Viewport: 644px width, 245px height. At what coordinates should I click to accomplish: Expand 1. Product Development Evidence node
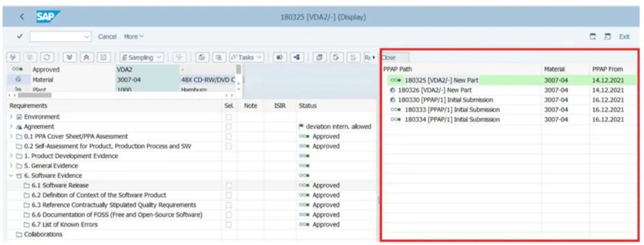tap(11, 156)
